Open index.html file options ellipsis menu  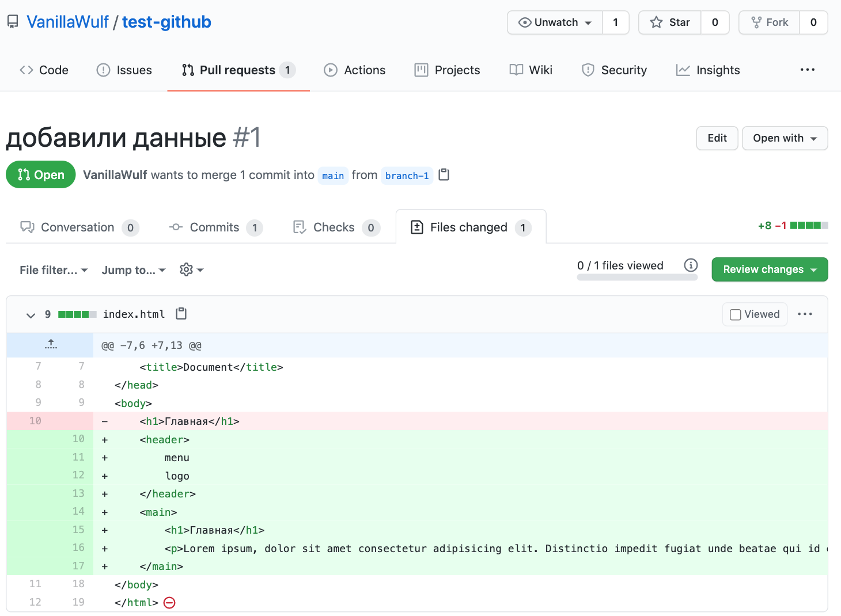point(805,314)
